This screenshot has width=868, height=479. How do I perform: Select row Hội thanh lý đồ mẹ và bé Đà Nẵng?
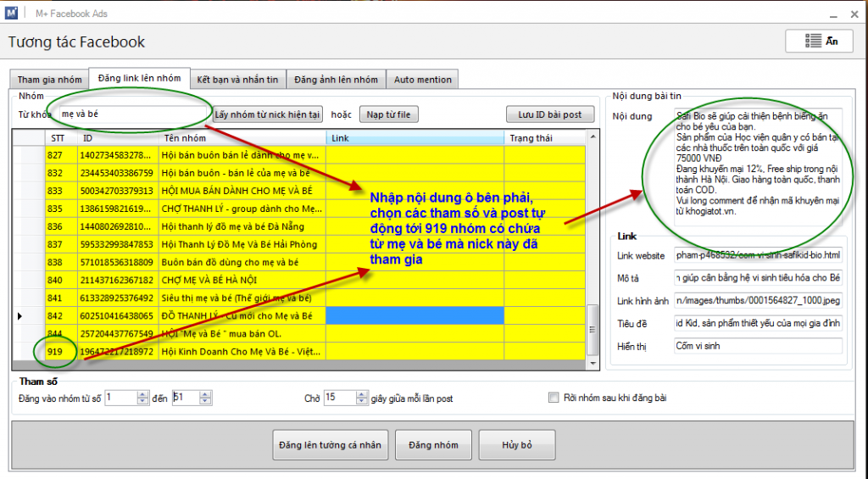pos(299,226)
